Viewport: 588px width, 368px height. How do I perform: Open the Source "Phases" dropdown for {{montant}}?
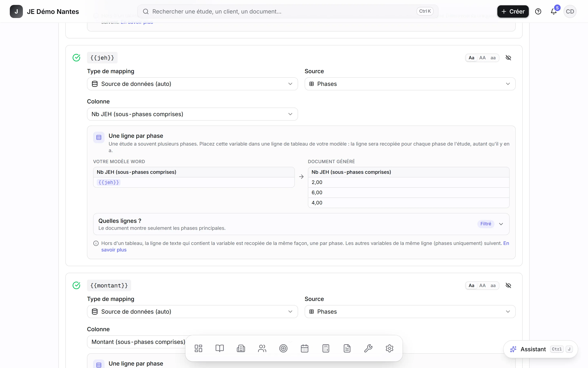pos(410,312)
